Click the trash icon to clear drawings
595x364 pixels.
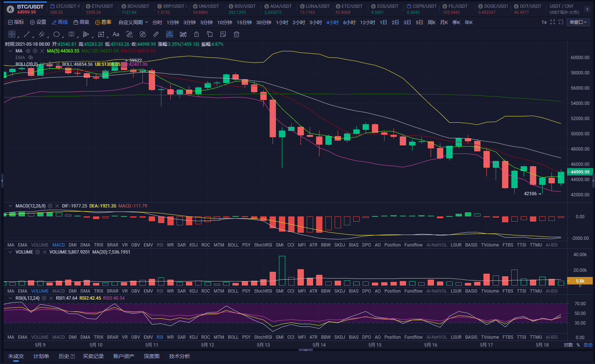(236, 34)
